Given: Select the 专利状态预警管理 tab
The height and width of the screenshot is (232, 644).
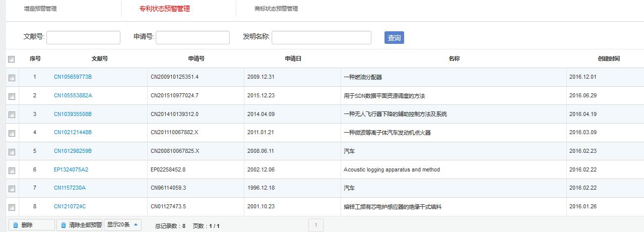Looking at the screenshot, I should (x=165, y=9).
